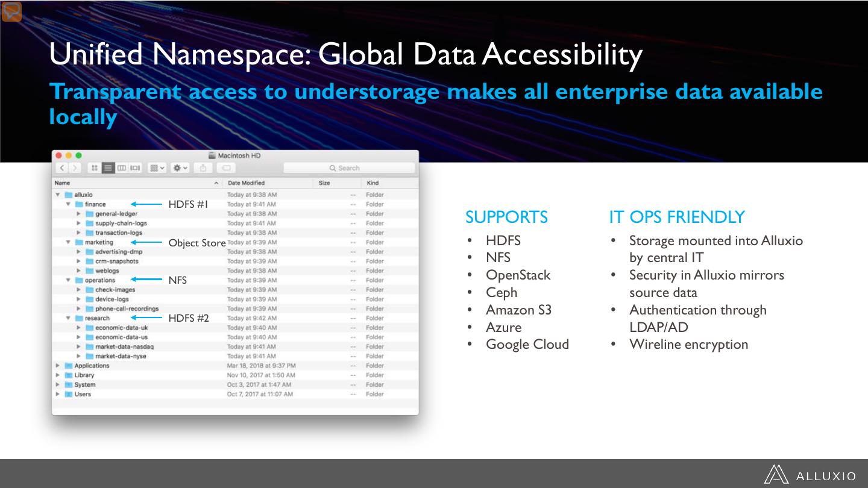
Task: Click the Share toolbar button
Action: 204,168
